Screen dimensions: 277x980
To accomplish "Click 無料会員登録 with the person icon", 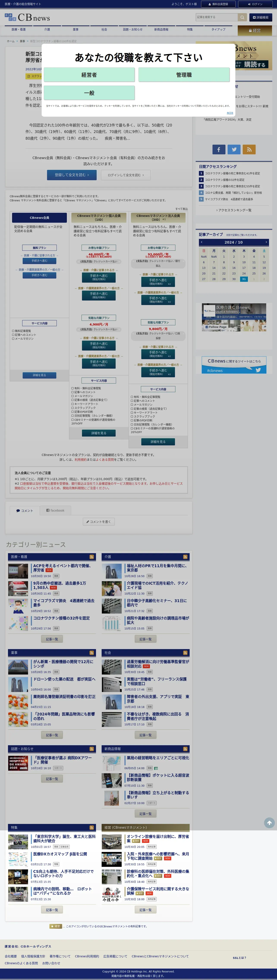I will click(x=218, y=4).
